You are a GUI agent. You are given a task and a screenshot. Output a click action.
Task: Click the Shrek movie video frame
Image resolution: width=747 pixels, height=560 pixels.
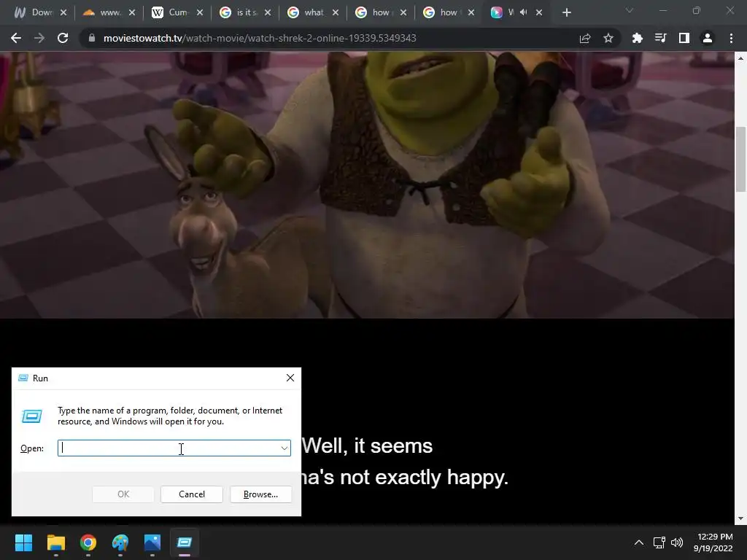[x=367, y=184]
